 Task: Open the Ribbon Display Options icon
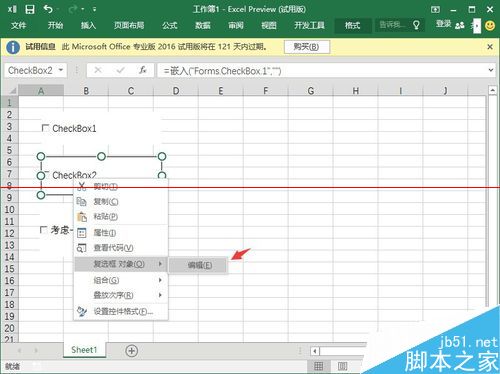coord(435,10)
